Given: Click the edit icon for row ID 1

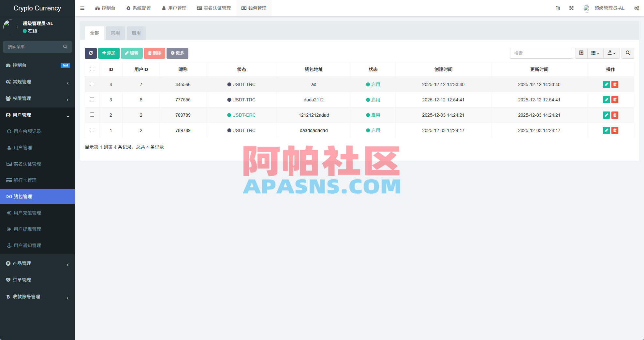Looking at the screenshot, I should [606, 130].
